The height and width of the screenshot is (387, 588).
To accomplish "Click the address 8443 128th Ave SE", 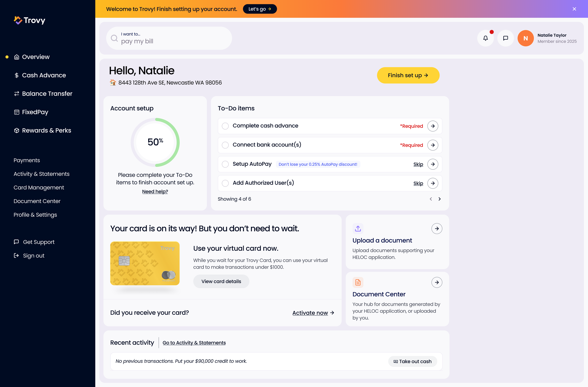I will (x=170, y=82).
